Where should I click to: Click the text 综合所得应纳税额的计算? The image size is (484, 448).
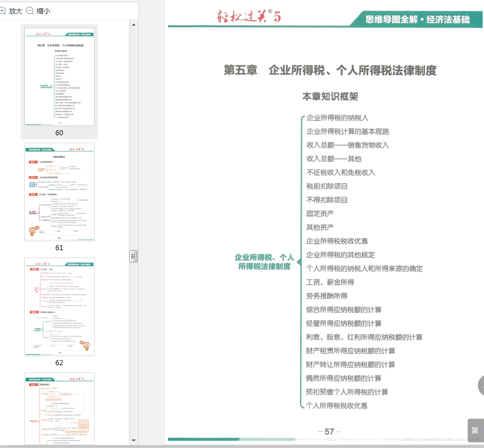click(344, 310)
